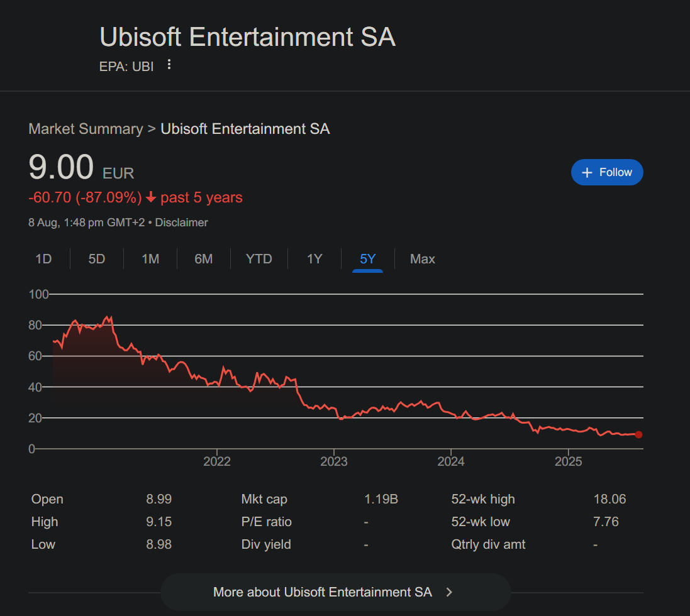
Task: Show the Max range chart
Action: tap(423, 259)
